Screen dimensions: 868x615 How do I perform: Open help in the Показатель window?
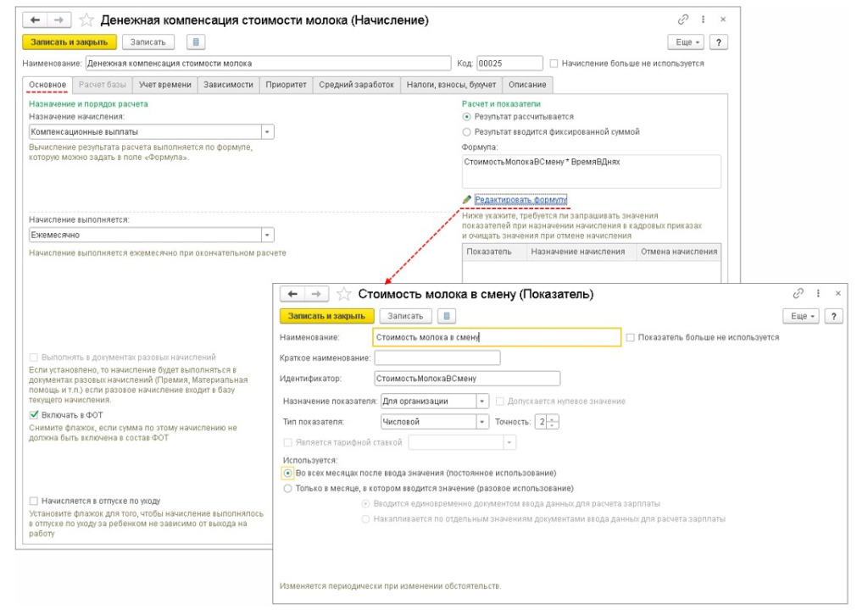tap(834, 316)
